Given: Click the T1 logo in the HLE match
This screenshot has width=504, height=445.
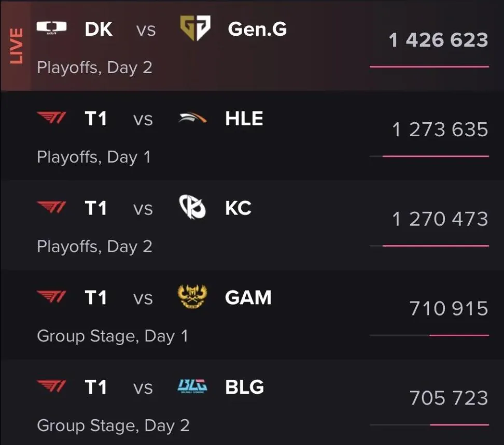Looking at the screenshot, I should (51, 118).
